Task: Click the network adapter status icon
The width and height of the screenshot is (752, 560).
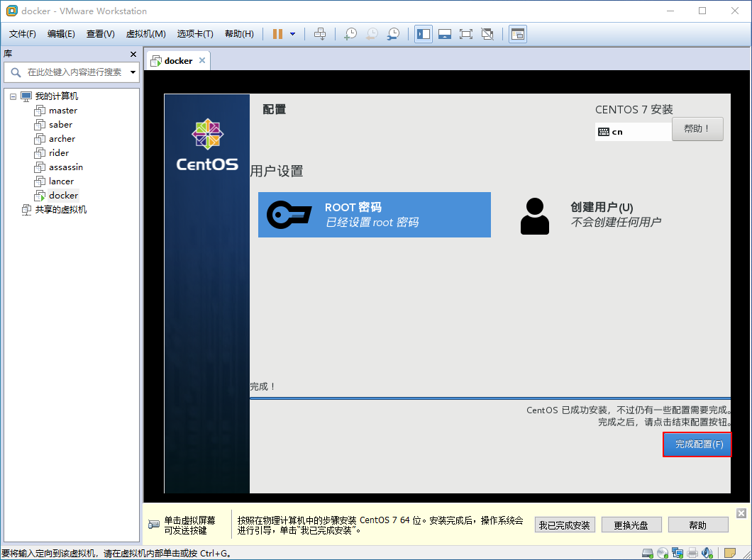Action: [678, 552]
